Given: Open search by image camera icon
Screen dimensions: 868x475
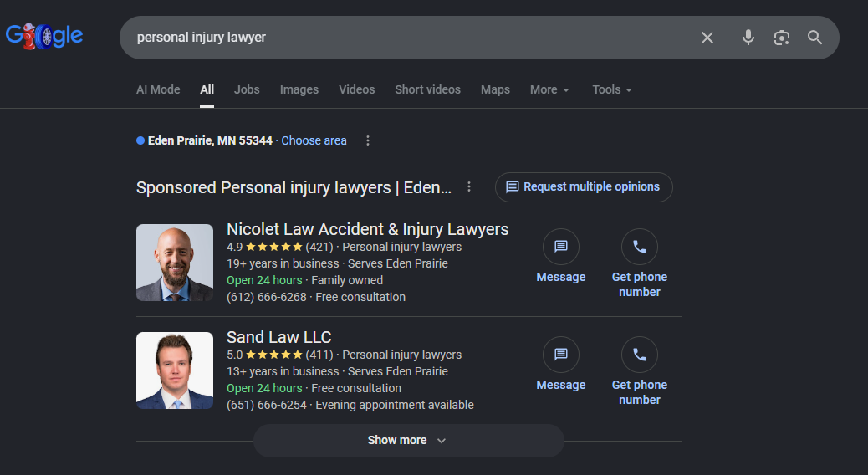Looking at the screenshot, I should 781,38.
